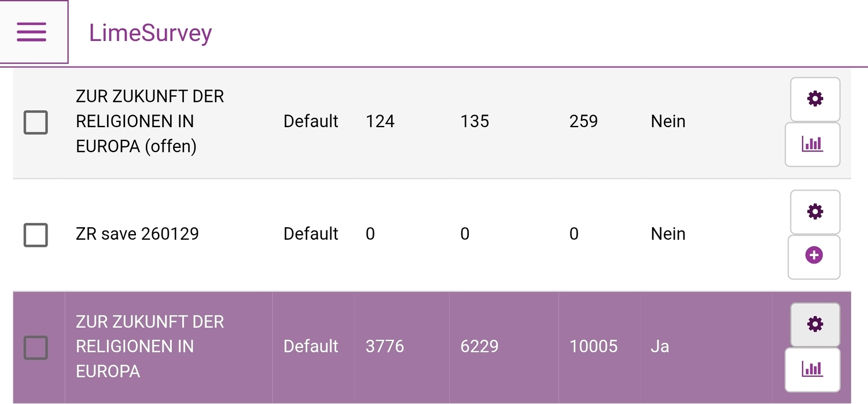
Task: Open the hamburger navigation menu
Action: tap(32, 32)
